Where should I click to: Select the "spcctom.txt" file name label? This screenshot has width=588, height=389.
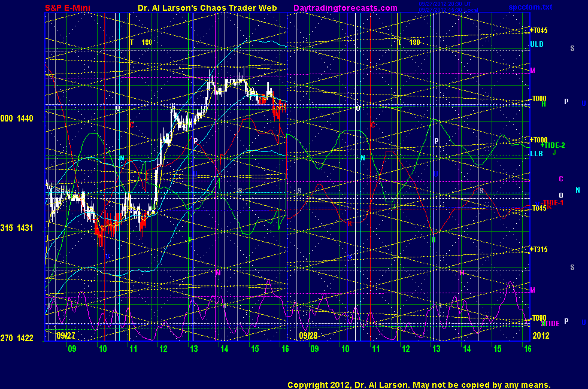point(531,7)
